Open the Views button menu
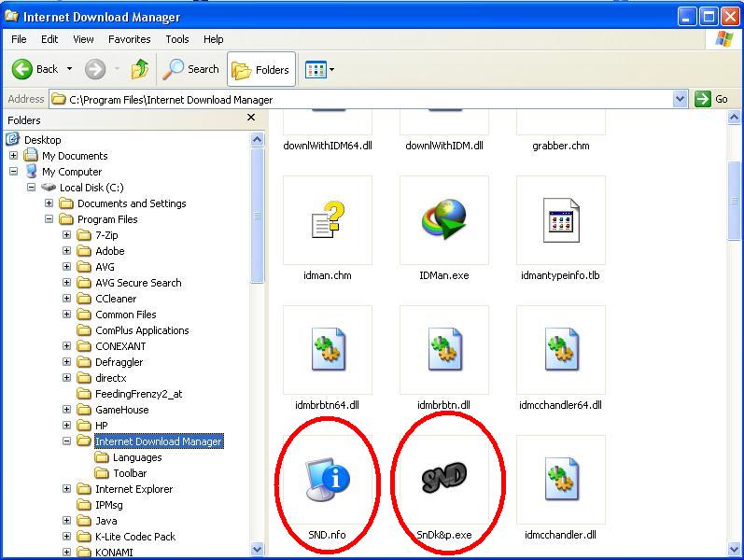The height and width of the screenshot is (560, 744). (x=319, y=69)
